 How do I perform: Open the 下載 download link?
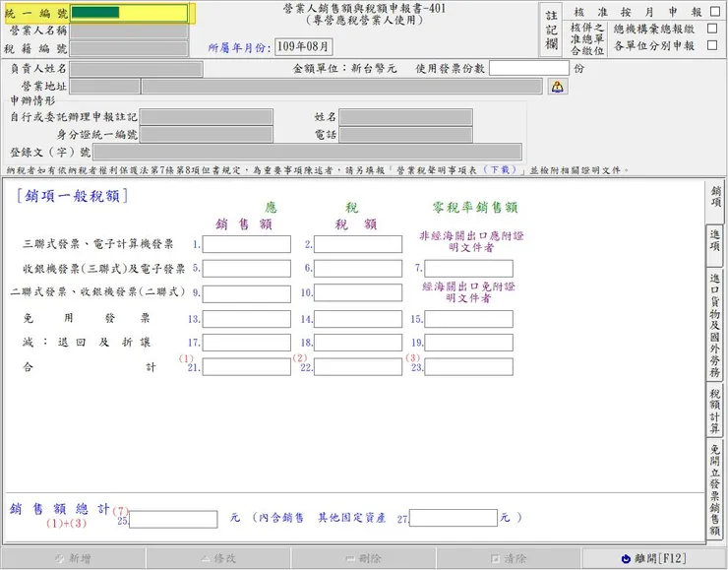(500, 170)
